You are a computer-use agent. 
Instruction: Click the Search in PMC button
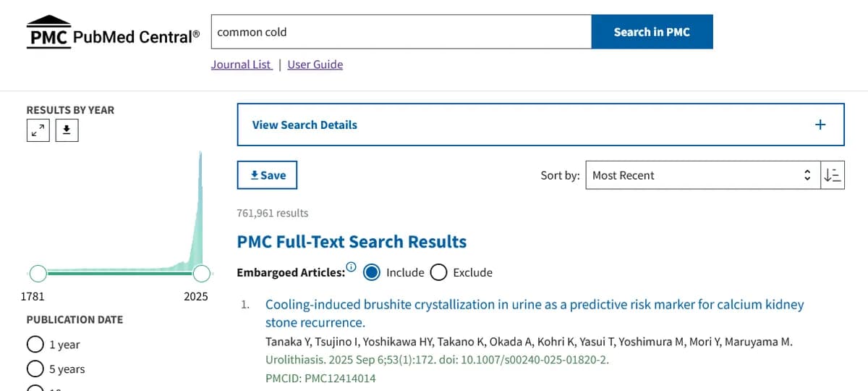pyautogui.click(x=652, y=32)
